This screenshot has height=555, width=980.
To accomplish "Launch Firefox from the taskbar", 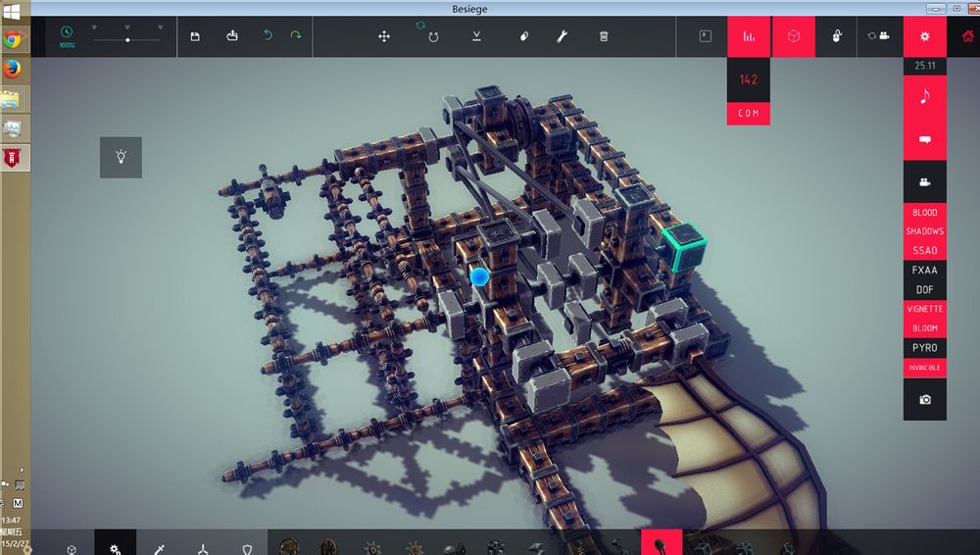I will (12, 69).
